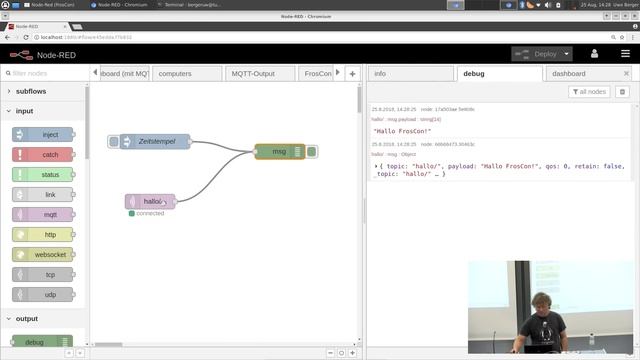Click the Deploy button
The width and height of the screenshot is (640, 360).
(x=538, y=54)
